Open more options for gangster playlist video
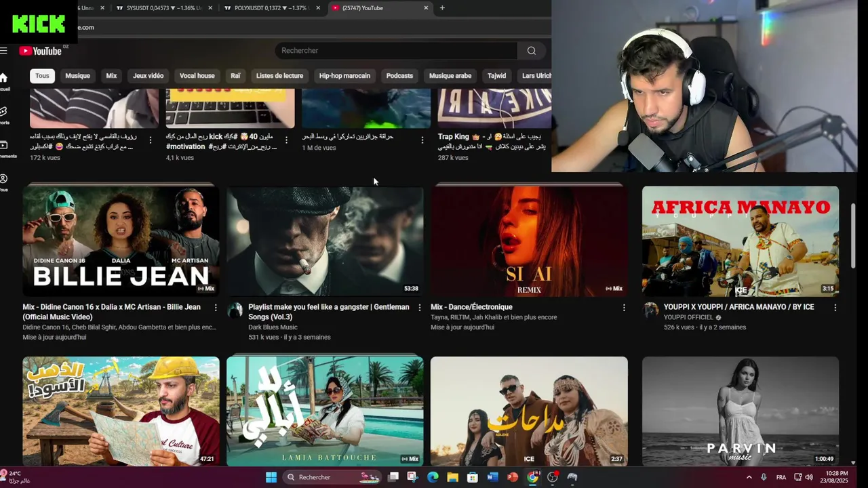868x488 pixels. [x=420, y=308]
